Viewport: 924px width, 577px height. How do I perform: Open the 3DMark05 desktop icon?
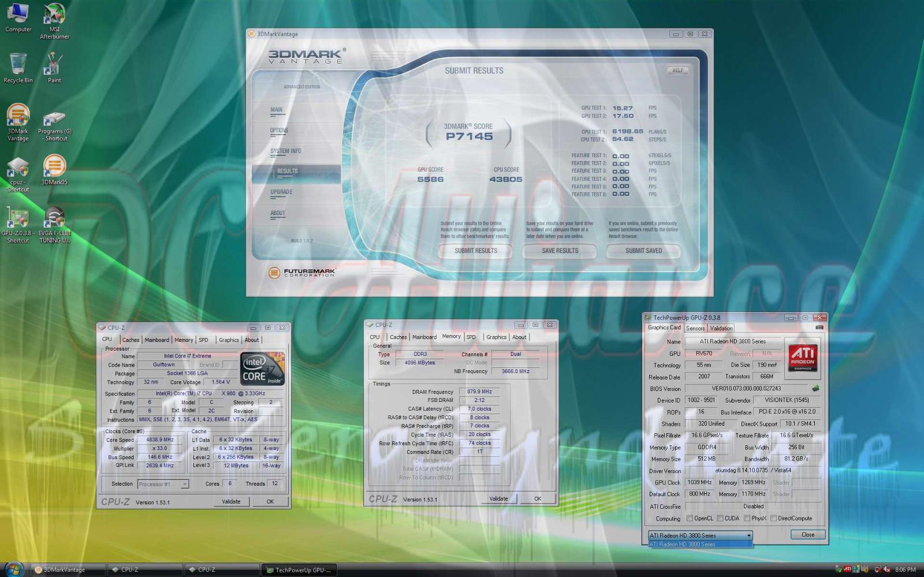pyautogui.click(x=54, y=169)
